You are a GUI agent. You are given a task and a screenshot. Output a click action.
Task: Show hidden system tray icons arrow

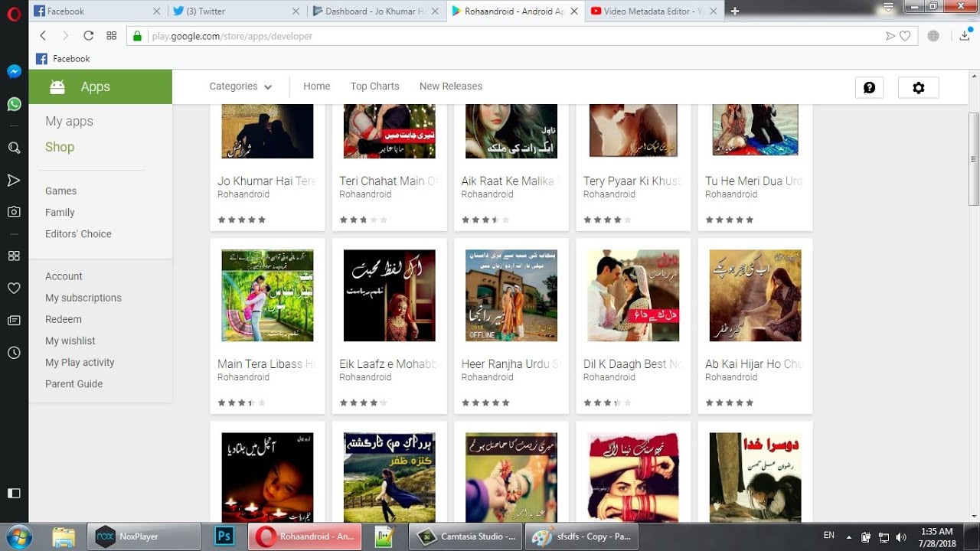(x=848, y=537)
